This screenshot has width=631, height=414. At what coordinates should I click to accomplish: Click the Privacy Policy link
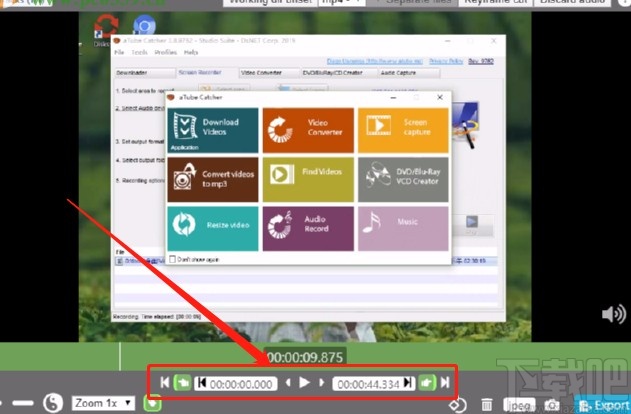coord(446,61)
